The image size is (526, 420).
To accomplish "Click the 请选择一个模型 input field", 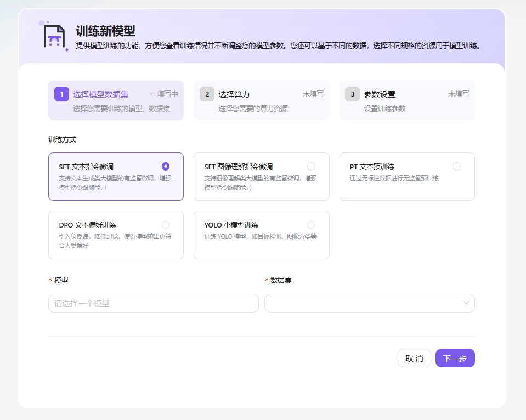I will coord(154,303).
